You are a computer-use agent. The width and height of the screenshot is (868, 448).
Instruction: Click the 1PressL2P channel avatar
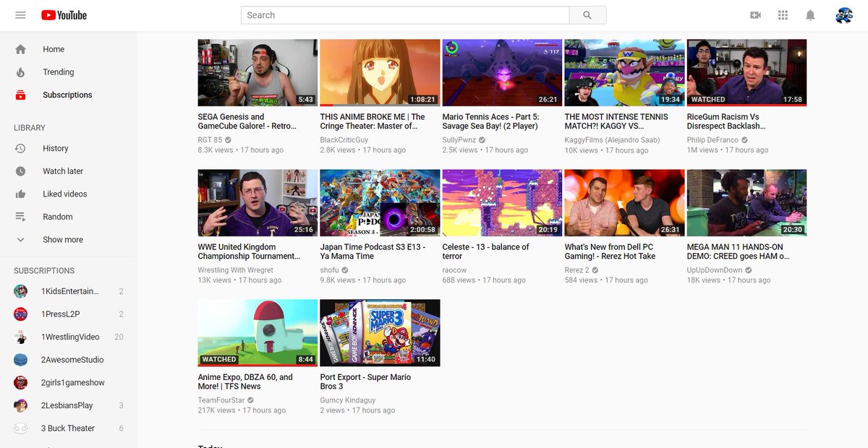[20, 314]
